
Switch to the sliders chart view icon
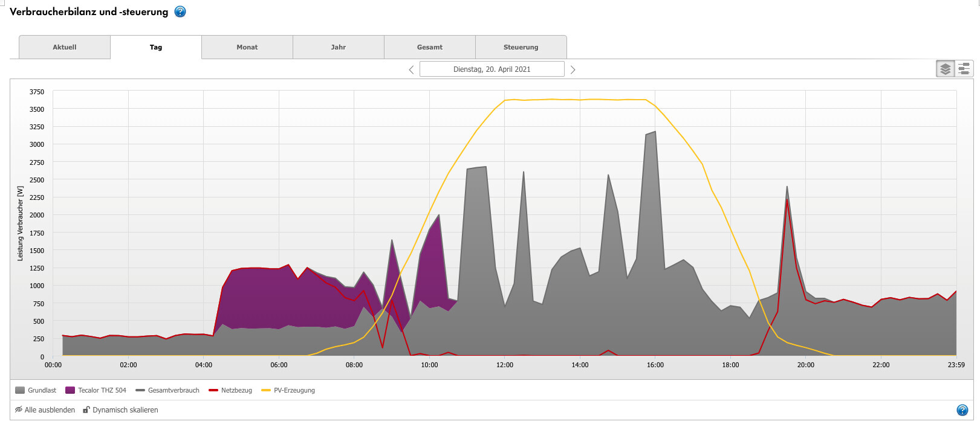pos(964,69)
